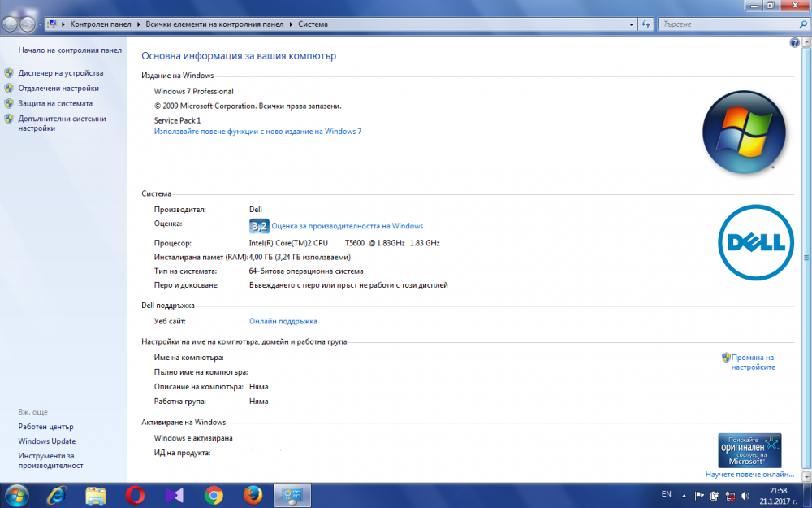Click the Control Panel taskbar button
Image resolution: width=812 pixels, height=508 pixels.
pyautogui.click(x=292, y=496)
